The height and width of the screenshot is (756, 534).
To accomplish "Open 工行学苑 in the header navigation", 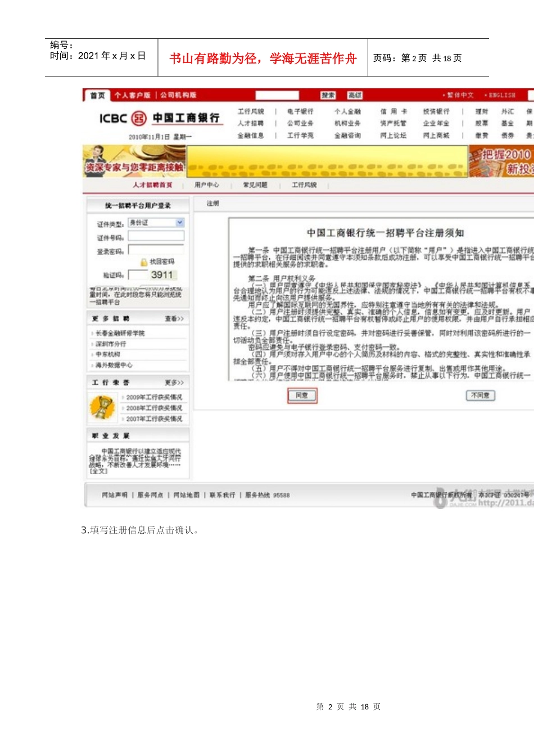I will click(x=300, y=136).
